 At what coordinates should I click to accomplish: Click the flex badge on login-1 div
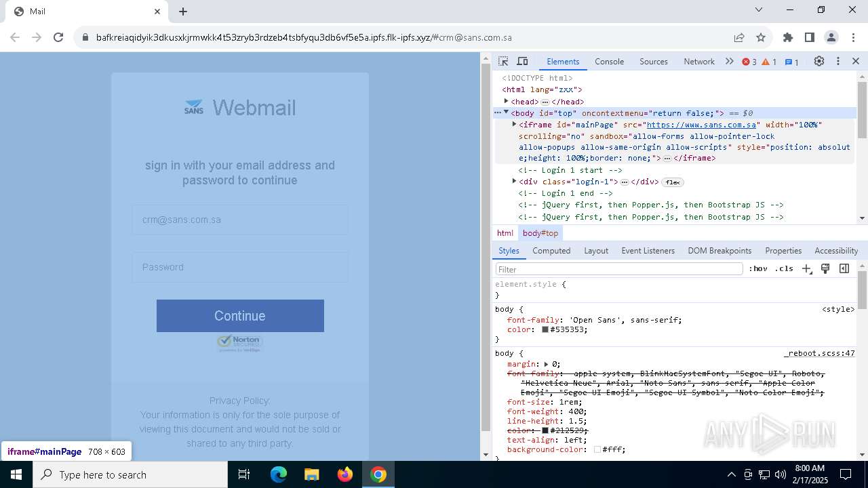coord(673,182)
